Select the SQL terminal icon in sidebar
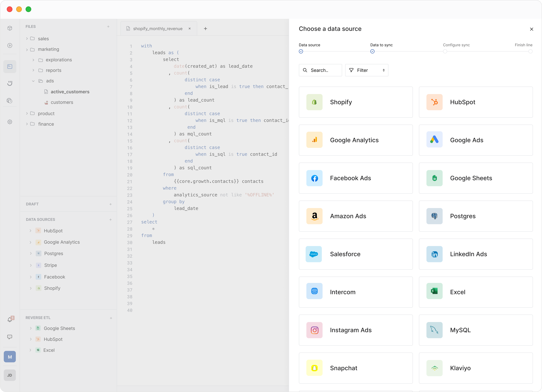This screenshot has height=392, width=542. (10, 66)
